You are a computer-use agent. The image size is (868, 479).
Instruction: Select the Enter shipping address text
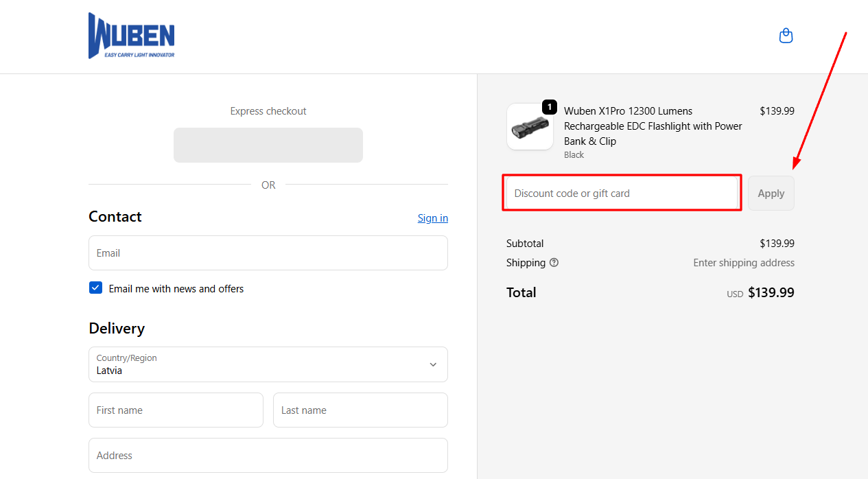pos(744,263)
